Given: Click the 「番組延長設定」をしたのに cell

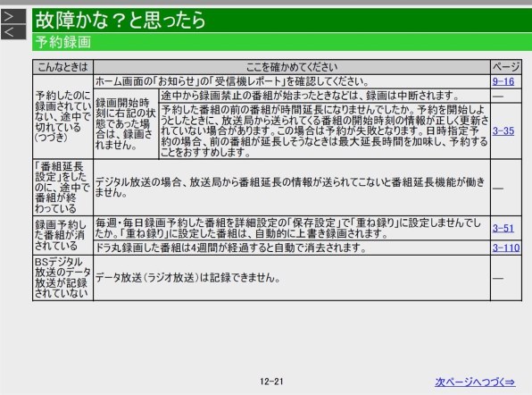Looking at the screenshot, I should click(62, 187).
